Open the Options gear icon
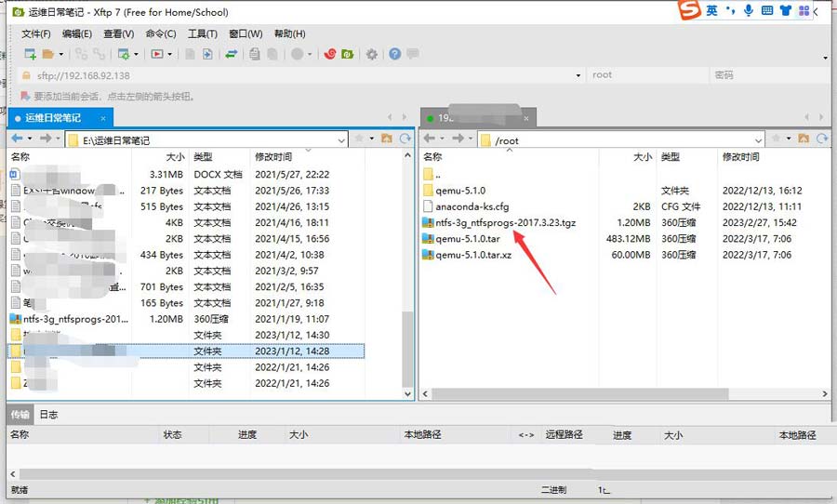 click(372, 54)
